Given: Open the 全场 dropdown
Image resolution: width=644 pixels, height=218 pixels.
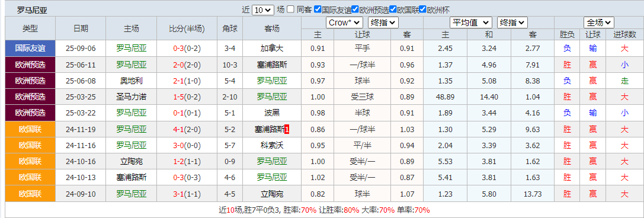Looking at the screenshot, I should pos(599,23).
